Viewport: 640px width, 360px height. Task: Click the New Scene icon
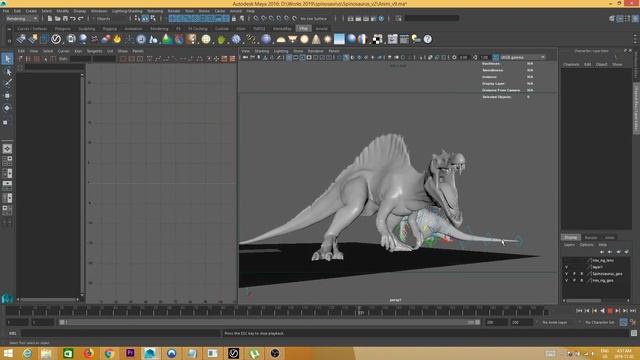[50, 18]
